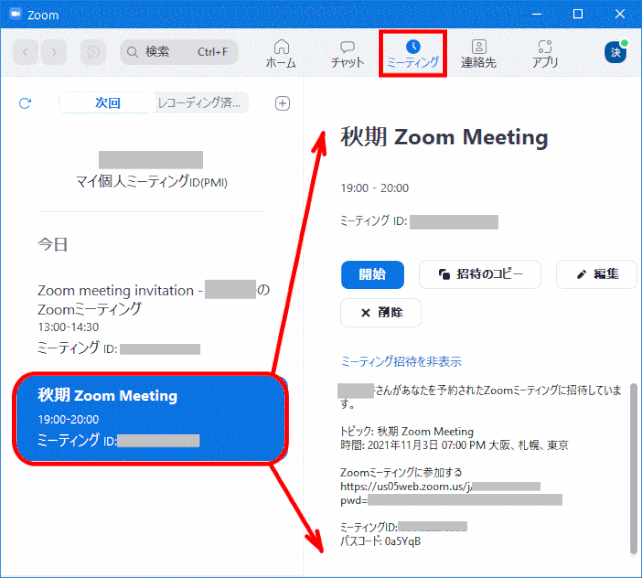This screenshot has width=642, height=578.
Task: Go forward with the right arrow button
Action: [54, 52]
